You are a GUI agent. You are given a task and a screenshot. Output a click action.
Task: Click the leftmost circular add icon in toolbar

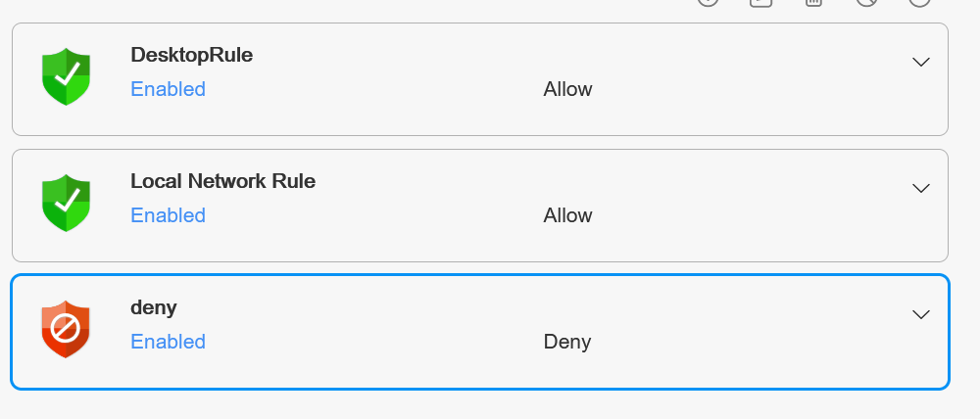[708, 2]
